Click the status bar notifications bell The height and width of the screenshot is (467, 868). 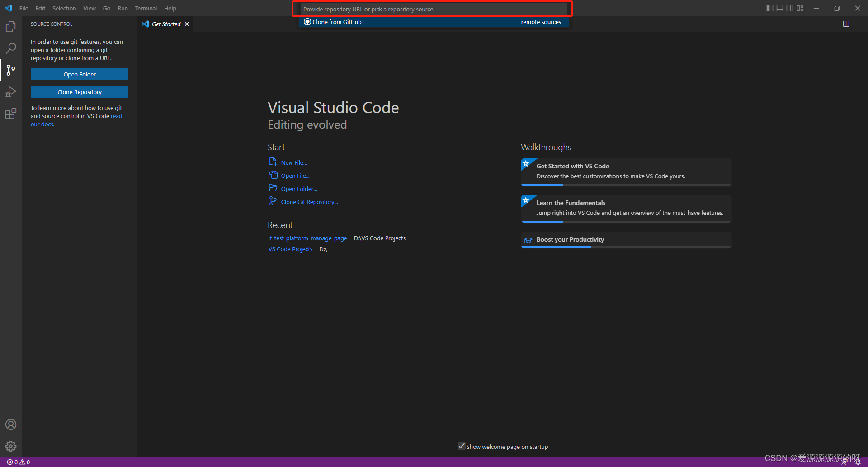pos(858,462)
